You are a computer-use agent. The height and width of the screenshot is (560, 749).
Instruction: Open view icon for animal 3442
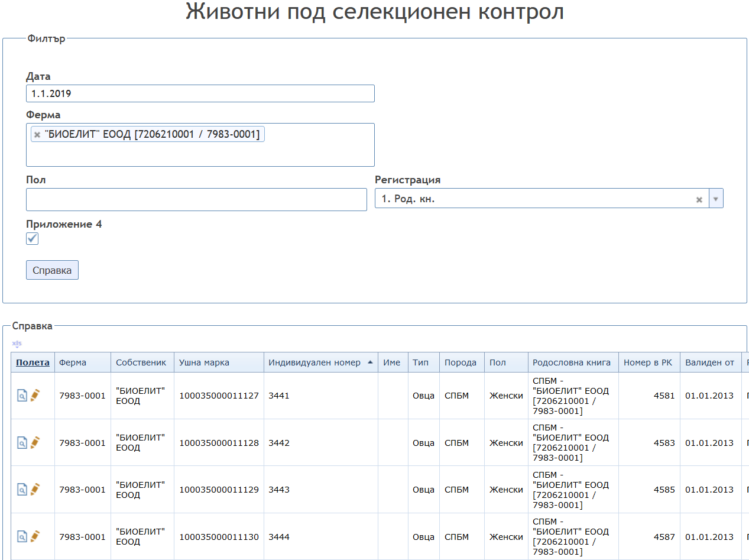[22, 442]
